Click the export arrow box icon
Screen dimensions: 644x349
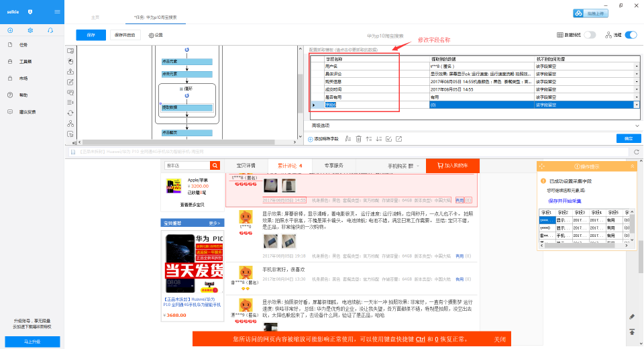398,139
